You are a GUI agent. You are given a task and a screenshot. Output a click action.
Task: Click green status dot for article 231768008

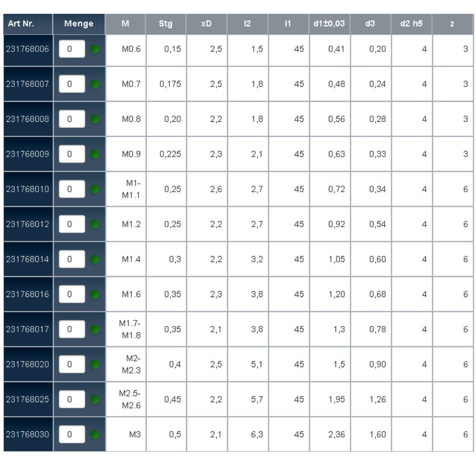pyautogui.click(x=95, y=119)
